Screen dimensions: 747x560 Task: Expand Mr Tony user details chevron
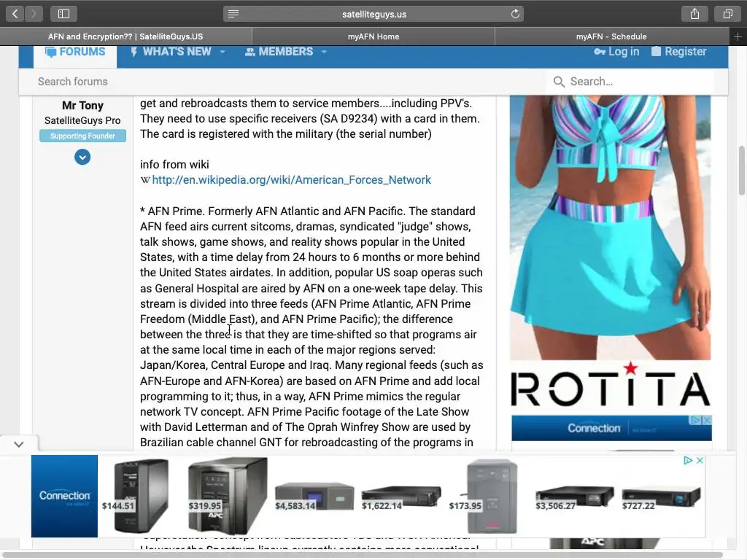click(82, 157)
